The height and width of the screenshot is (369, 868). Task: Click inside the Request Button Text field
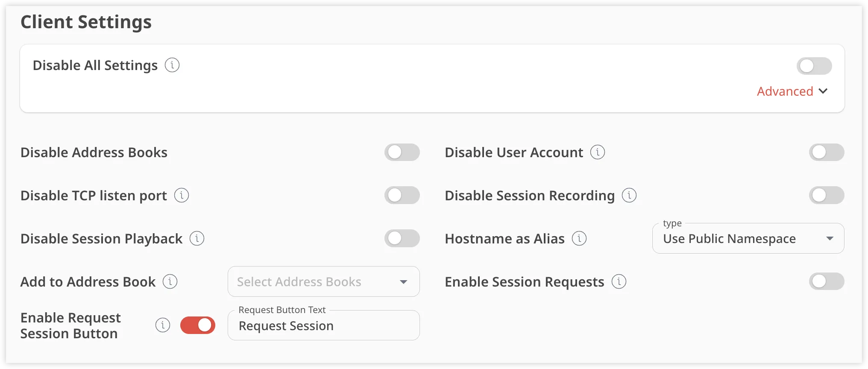click(x=323, y=325)
